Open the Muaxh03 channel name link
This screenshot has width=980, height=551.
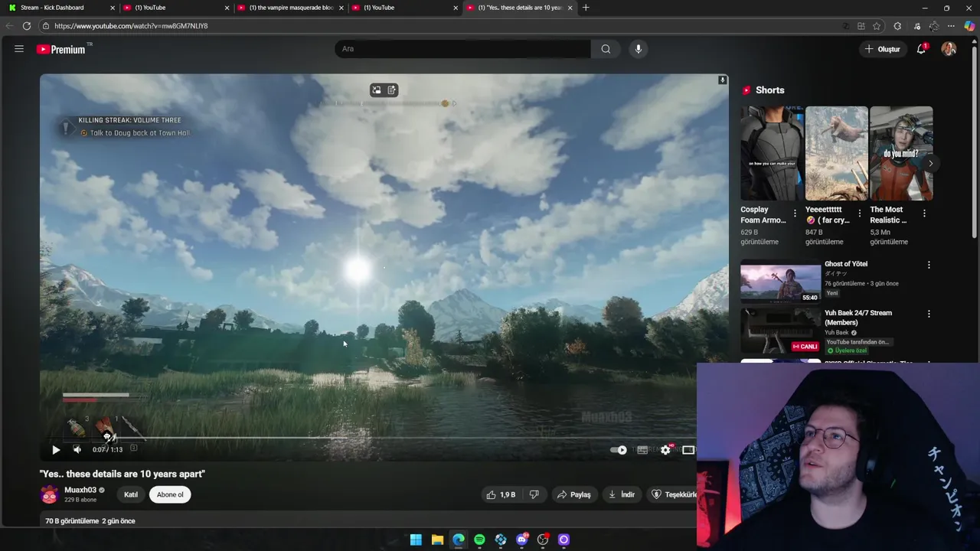tap(80, 490)
